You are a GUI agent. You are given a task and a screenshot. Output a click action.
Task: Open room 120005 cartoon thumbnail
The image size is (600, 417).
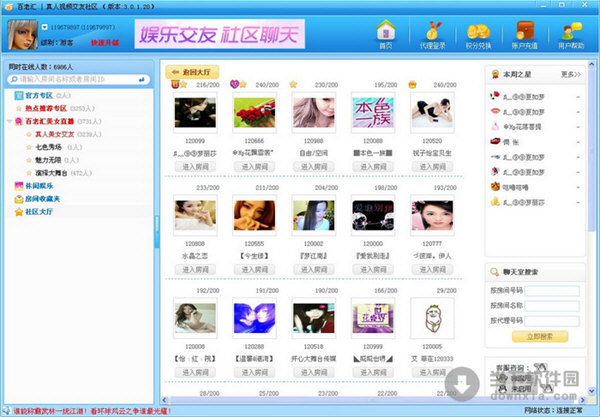(432, 318)
